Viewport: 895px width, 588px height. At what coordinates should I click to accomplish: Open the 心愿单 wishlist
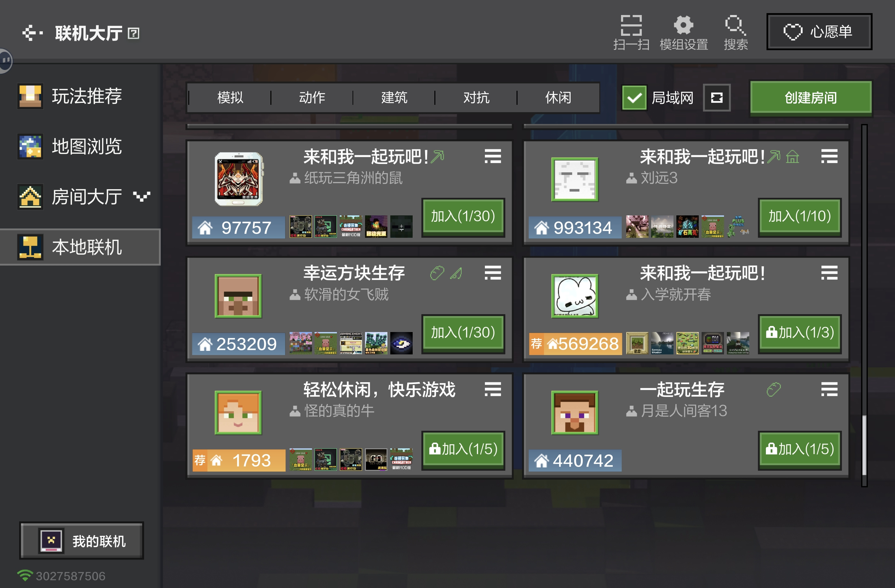(819, 32)
